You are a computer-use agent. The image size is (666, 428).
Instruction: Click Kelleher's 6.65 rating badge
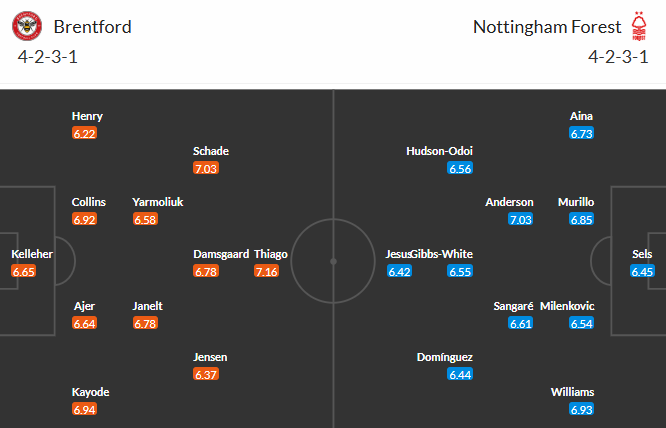click(24, 271)
